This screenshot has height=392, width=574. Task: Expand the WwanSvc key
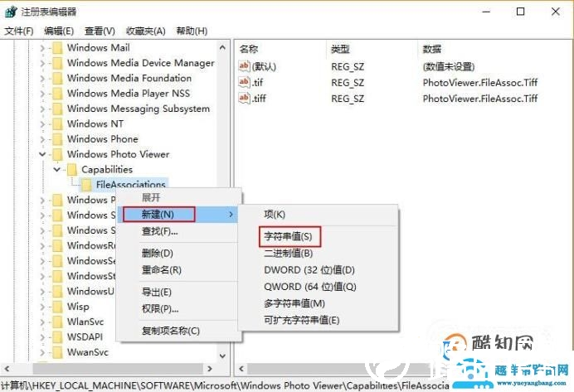pyautogui.click(x=42, y=352)
